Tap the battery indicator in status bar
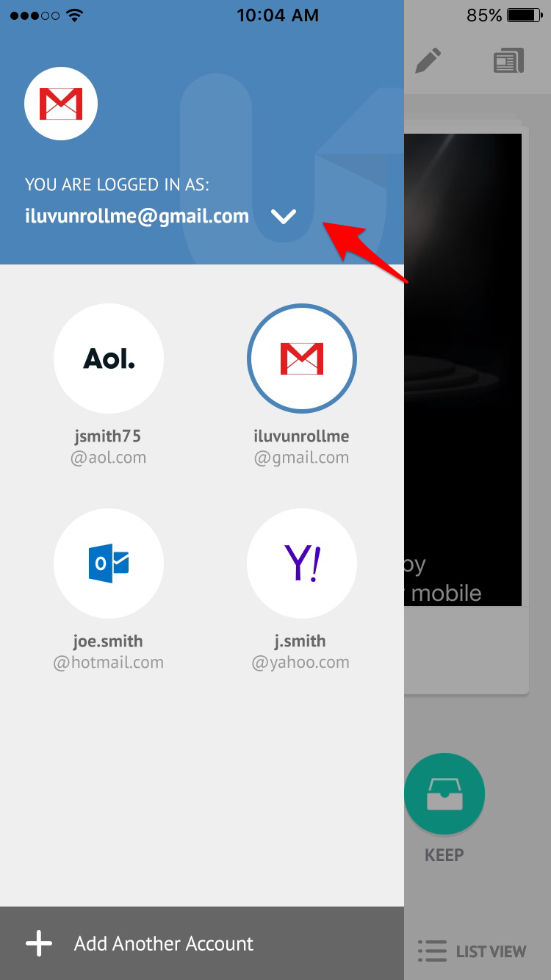This screenshot has height=980, width=551. [525, 15]
